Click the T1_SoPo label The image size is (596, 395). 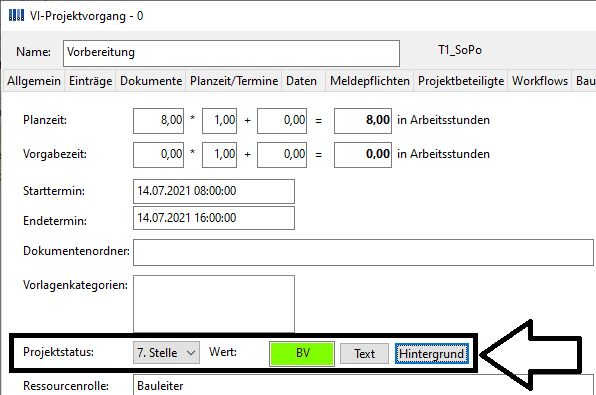point(460,50)
